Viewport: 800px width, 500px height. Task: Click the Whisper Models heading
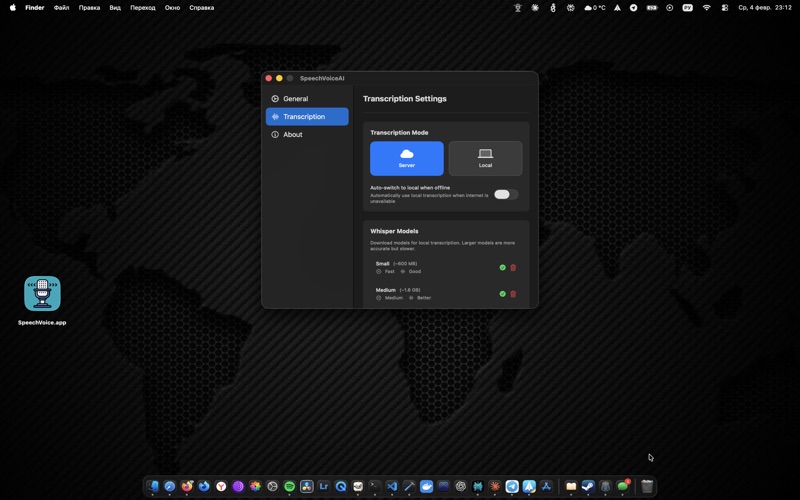pyautogui.click(x=394, y=231)
